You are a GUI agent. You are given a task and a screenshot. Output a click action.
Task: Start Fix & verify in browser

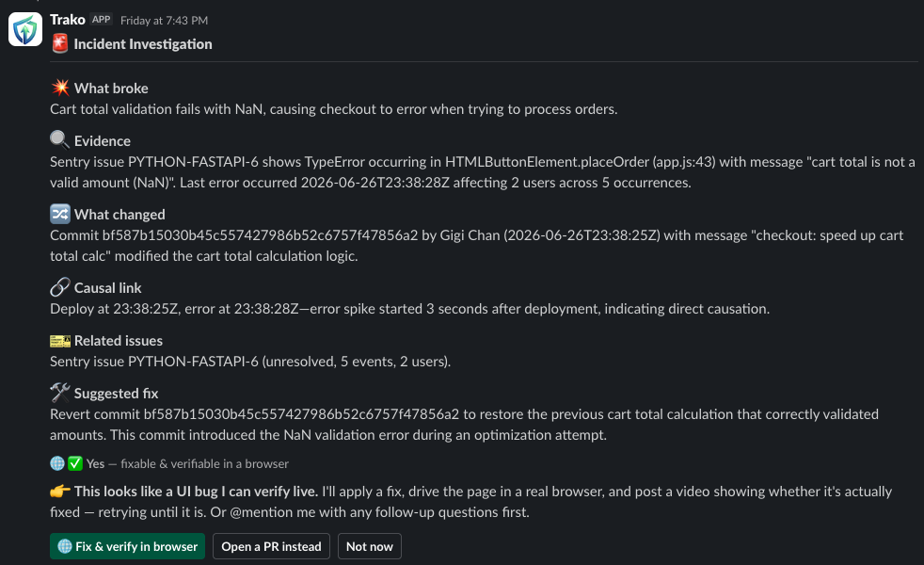127,546
